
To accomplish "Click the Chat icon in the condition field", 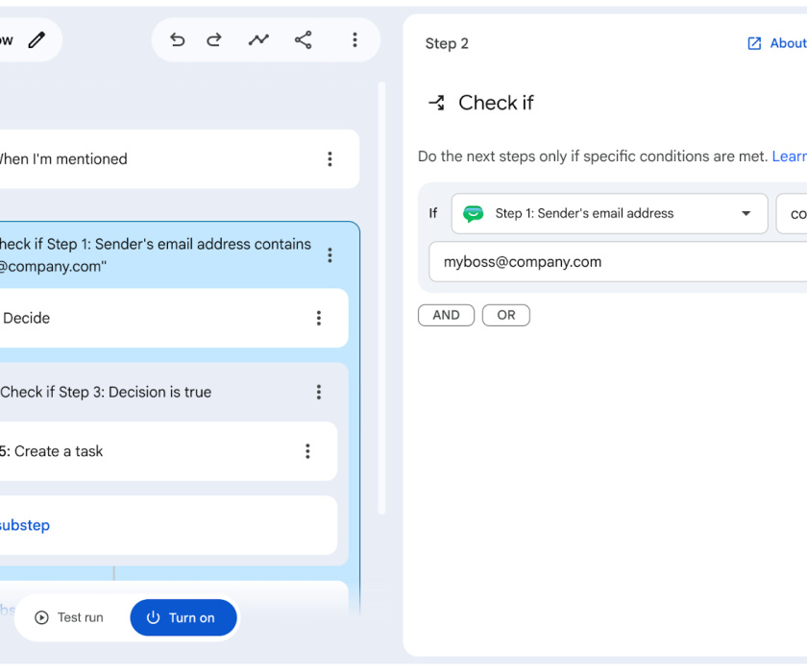I will (473, 213).
